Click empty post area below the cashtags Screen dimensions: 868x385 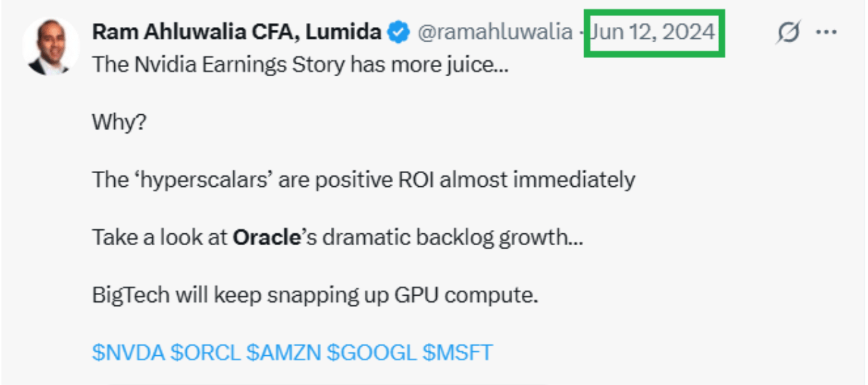point(443,375)
